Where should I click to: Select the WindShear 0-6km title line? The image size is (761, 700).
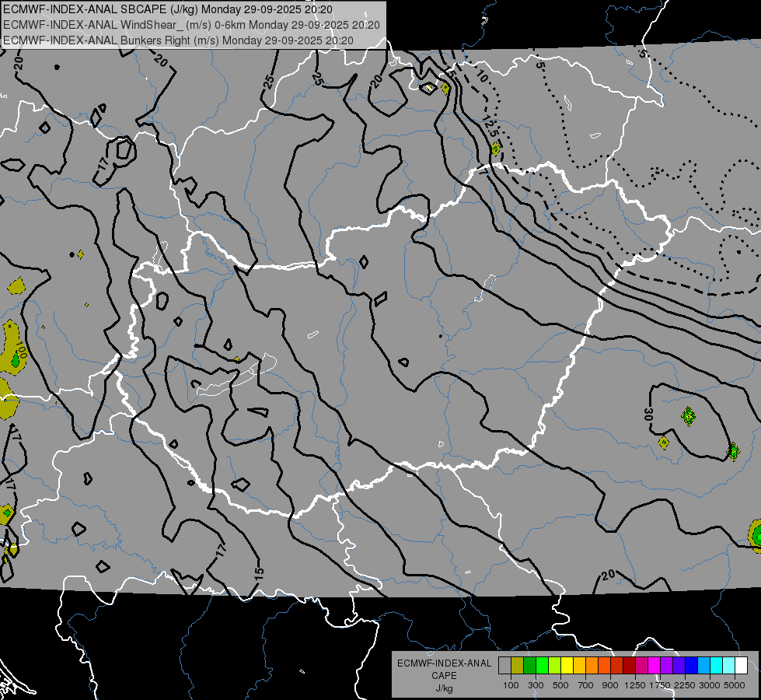click(191, 25)
